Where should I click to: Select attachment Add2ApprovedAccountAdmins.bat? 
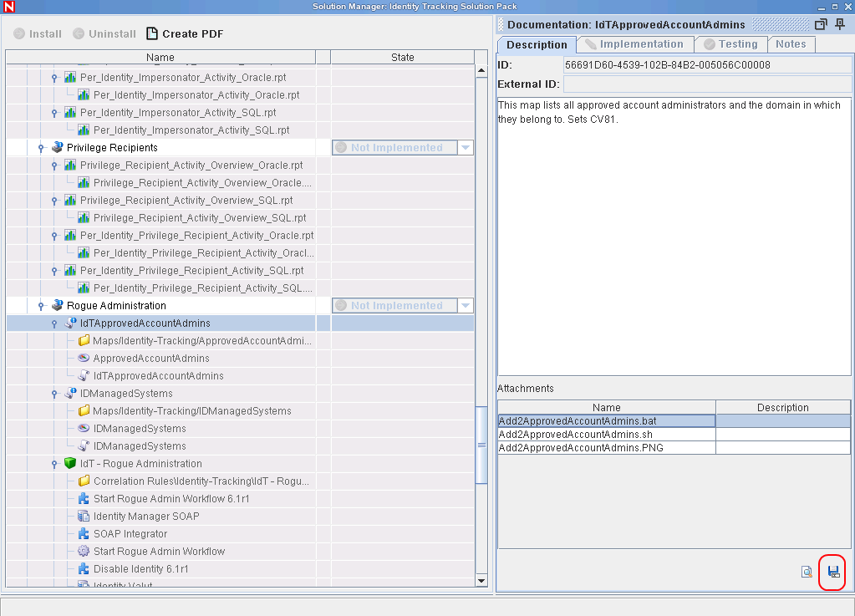point(606,421)
